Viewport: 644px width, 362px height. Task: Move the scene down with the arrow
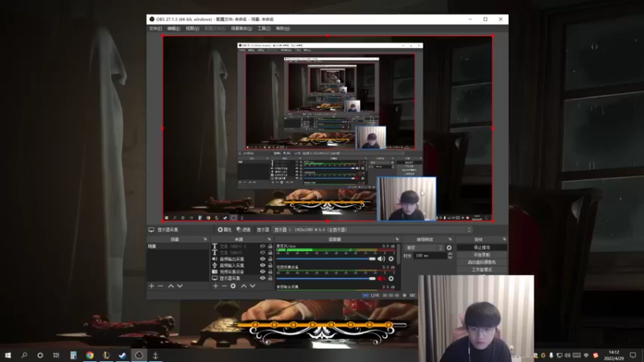(180, 286)
